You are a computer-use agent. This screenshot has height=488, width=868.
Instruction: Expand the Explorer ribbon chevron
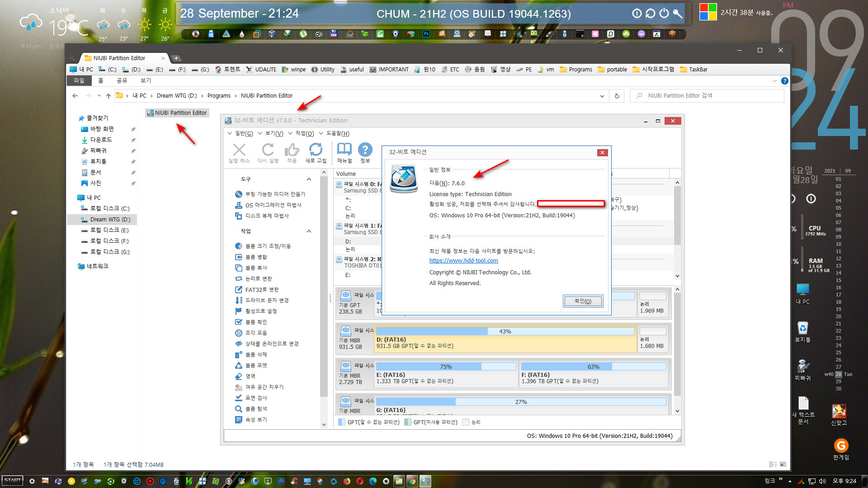tap(774, 81)
